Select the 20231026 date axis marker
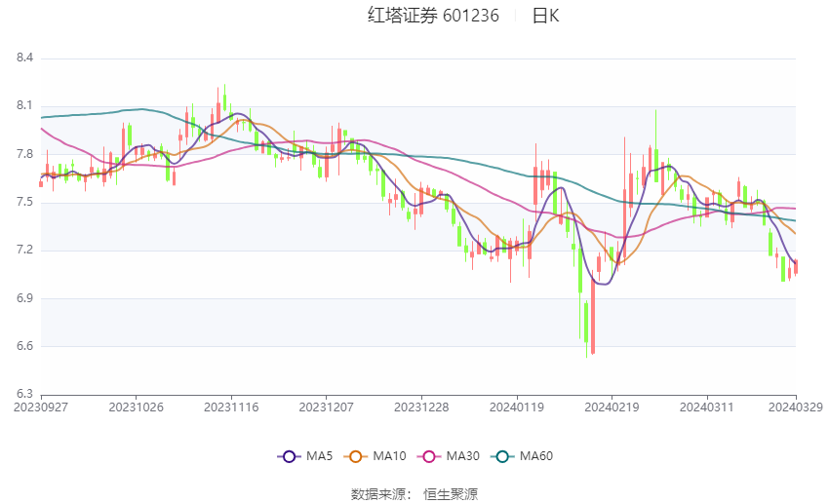829x504 pixels. click(x=136, y=407)
